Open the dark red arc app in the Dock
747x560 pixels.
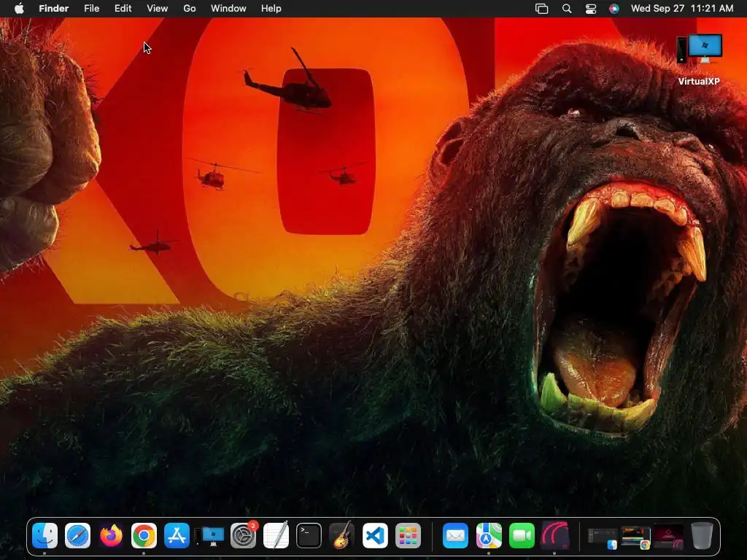pyautogui.click(x=554, y=536)
